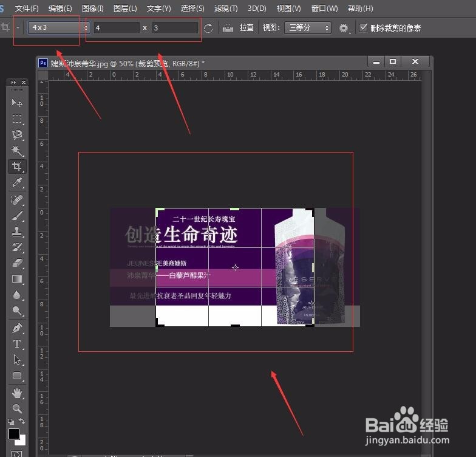
Task: Close the 婕斯沛泉菁华.jpg document window
Action: (x=415, y=62)
